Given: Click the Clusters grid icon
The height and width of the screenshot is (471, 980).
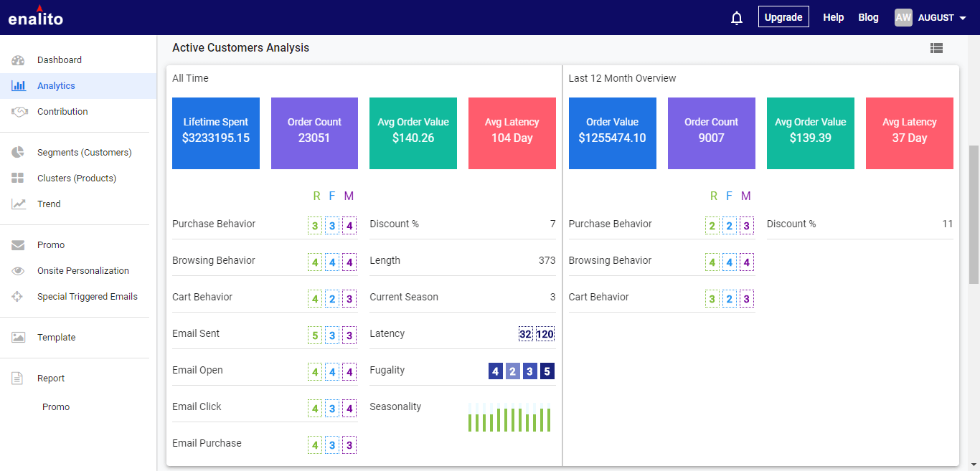Looking at the screenshot, I should 19,179.
